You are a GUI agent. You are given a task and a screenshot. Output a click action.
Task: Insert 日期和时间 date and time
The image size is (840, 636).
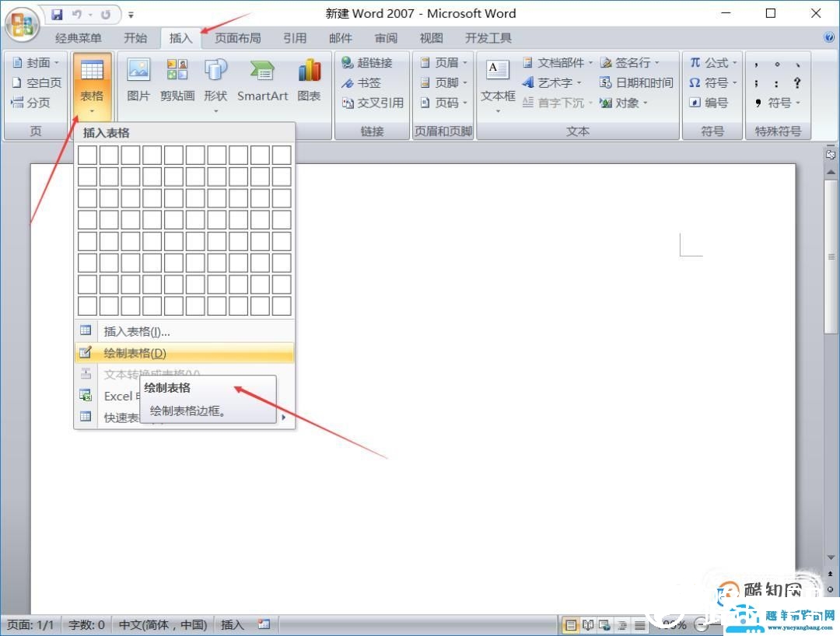tap(636, 82)
